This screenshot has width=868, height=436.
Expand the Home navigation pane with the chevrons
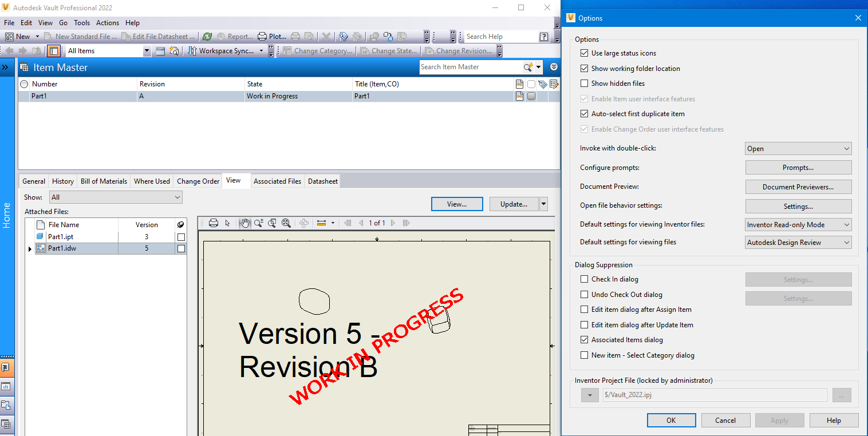click(5, 68)
